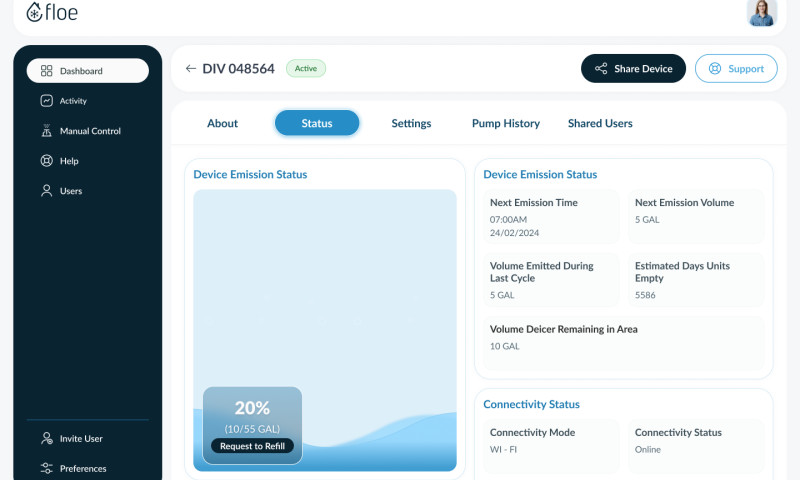Select the Status tab
800x480 pixels.
317,123
